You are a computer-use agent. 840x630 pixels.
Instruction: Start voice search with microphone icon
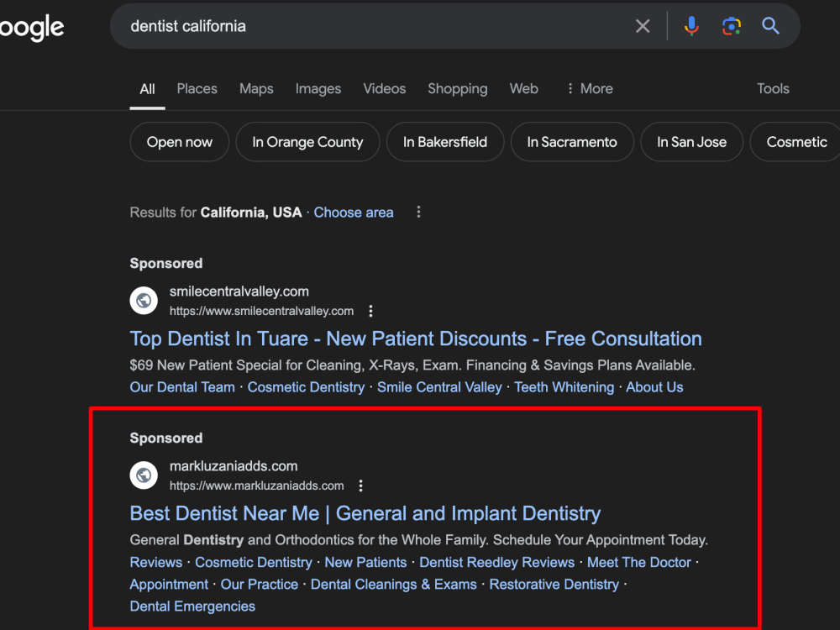coord(691,26)
